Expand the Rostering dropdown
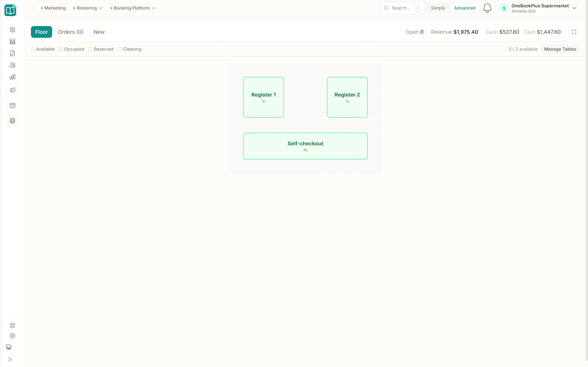Screen dimensions: 588x367 pyautogui.click(x=87, y=8)
